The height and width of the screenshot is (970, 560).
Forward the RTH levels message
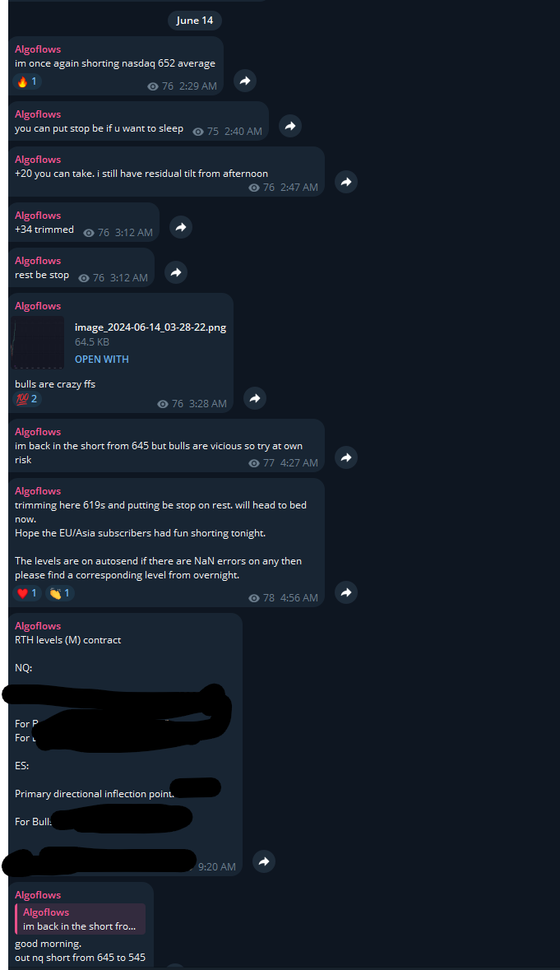point(264,861)
